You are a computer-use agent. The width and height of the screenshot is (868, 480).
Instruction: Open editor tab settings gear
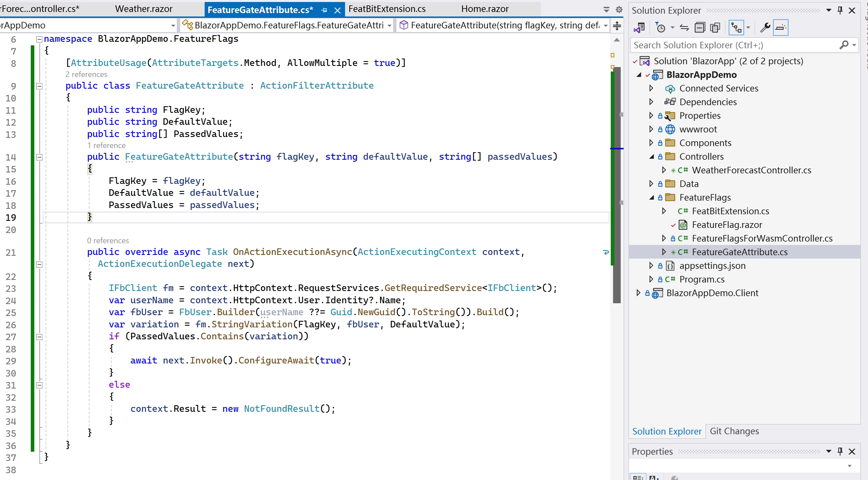pyautogui.click(x=619, y=9)
